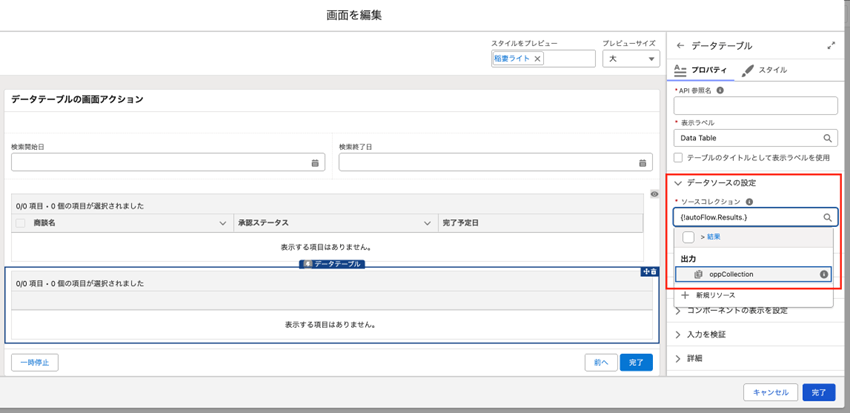850x413 pixels.
Task: Switch to the スタイル tab
Action: [765, 71]
